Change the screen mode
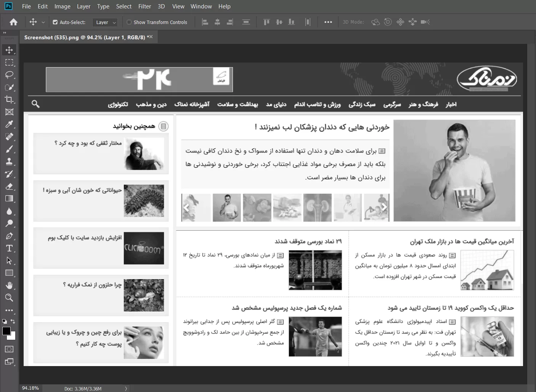This screenshot has width=536, height=392. [9, 361]
